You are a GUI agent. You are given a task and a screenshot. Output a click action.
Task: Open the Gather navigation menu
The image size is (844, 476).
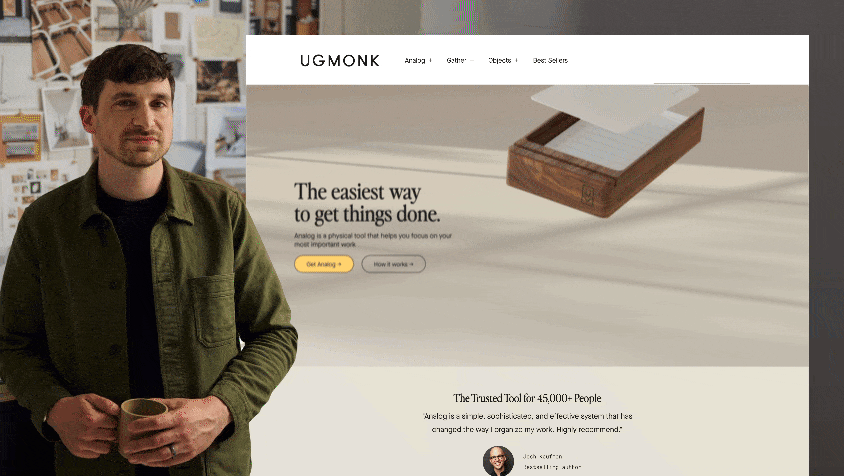pyautogui.click(x=456, y=60)
